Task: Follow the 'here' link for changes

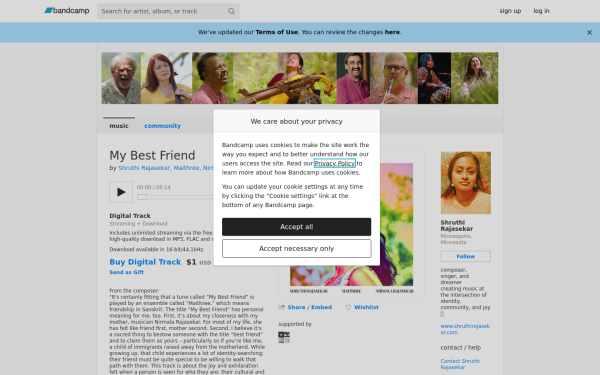Action: coord(392,32)
